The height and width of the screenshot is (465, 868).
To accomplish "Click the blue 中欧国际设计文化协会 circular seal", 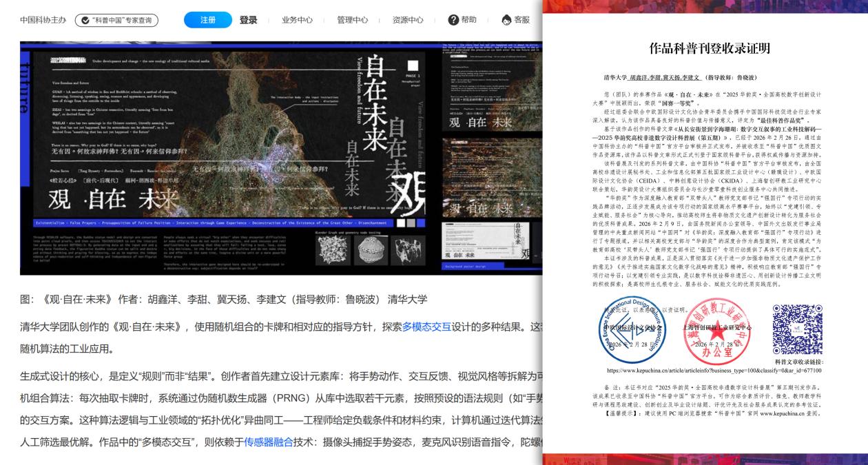I will (632, 329).
